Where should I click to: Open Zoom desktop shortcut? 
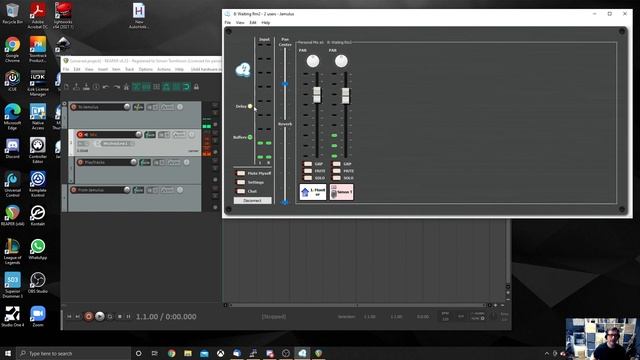click(38, 317)
